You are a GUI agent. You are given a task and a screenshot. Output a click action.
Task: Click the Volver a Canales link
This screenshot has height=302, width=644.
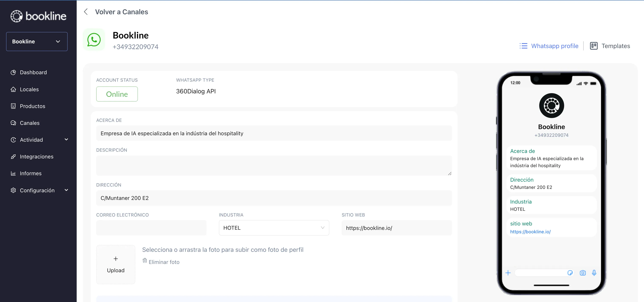[122, 12]
